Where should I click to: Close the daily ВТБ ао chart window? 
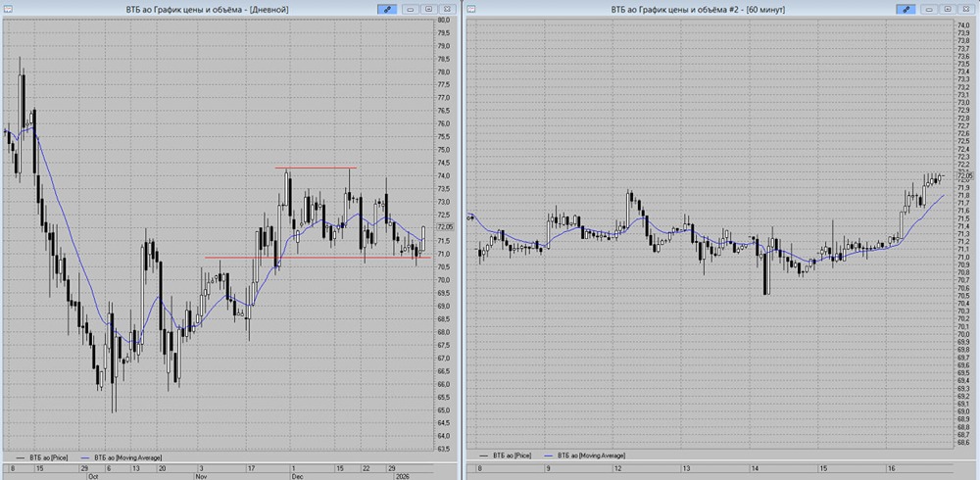point(446,10)
